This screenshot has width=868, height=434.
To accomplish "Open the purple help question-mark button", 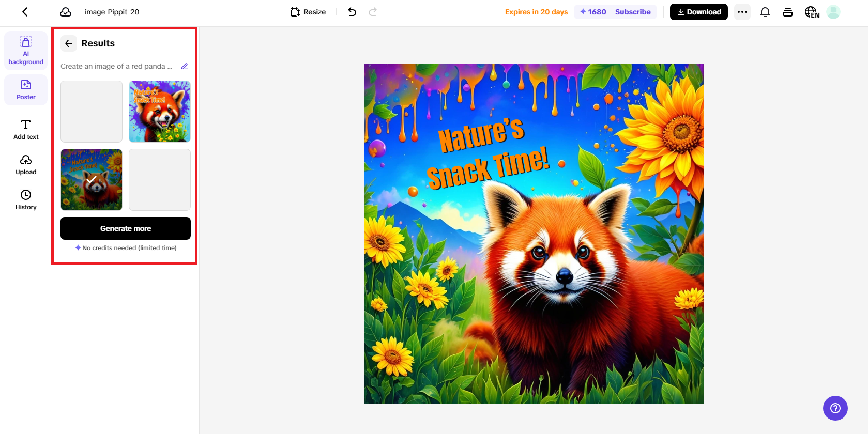I will [835, 408].
